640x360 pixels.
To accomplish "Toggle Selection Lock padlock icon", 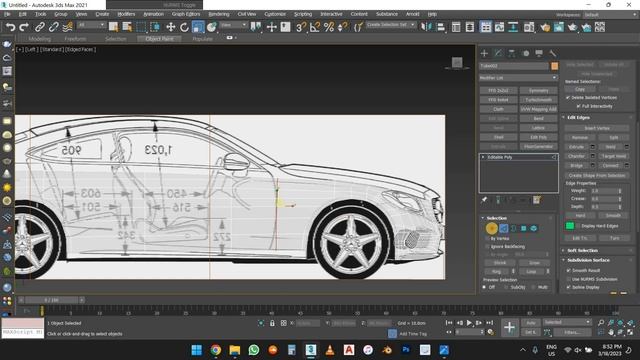I will coord(272,323).
